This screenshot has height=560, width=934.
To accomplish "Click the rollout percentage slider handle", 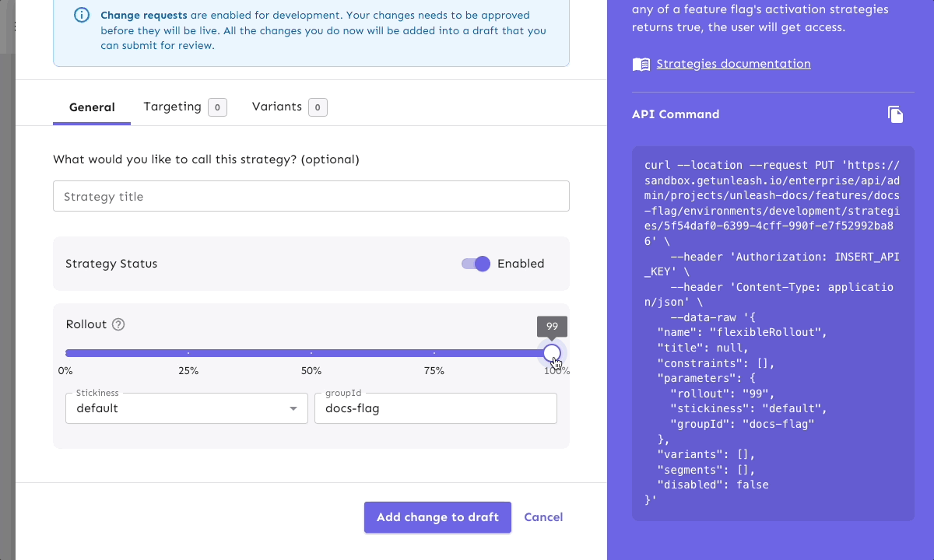I will click(552, 352).
